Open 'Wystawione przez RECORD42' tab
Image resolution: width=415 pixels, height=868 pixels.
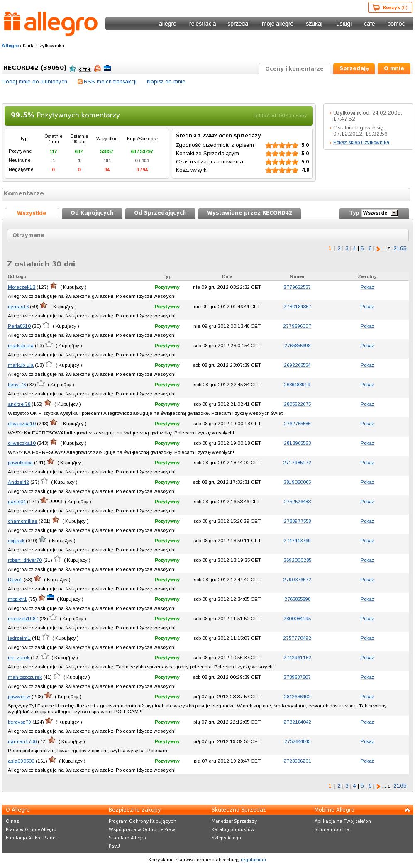249,213
